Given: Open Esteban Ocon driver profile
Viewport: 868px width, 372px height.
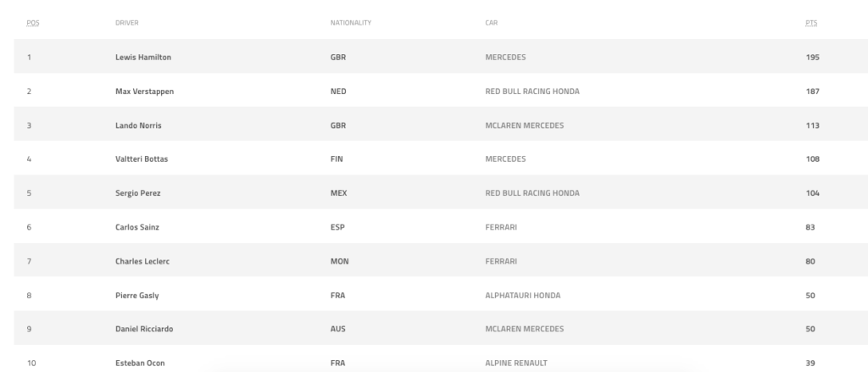Looking at the screenshot, I should (140, 364).
